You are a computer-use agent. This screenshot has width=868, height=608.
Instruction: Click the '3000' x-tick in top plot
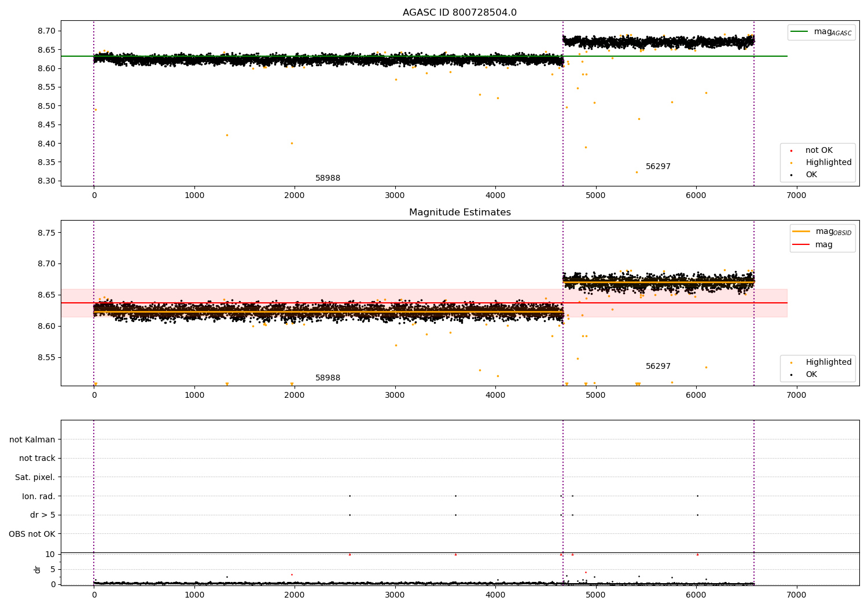pyautogui.click(x=395, y=196)
